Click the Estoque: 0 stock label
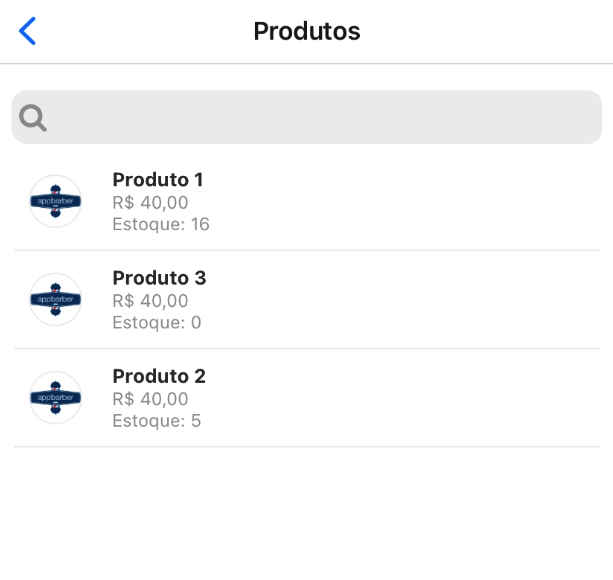 157,322
